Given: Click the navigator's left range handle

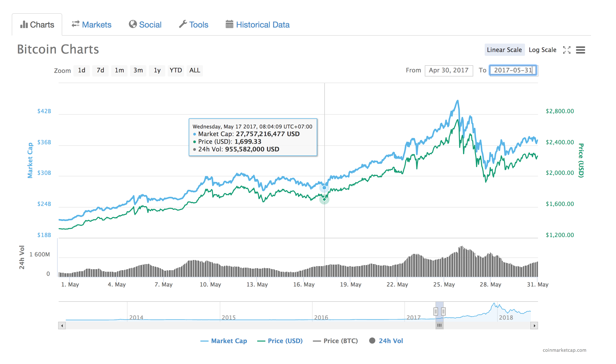Looking at the screenshot, I should tap(436, 311).
